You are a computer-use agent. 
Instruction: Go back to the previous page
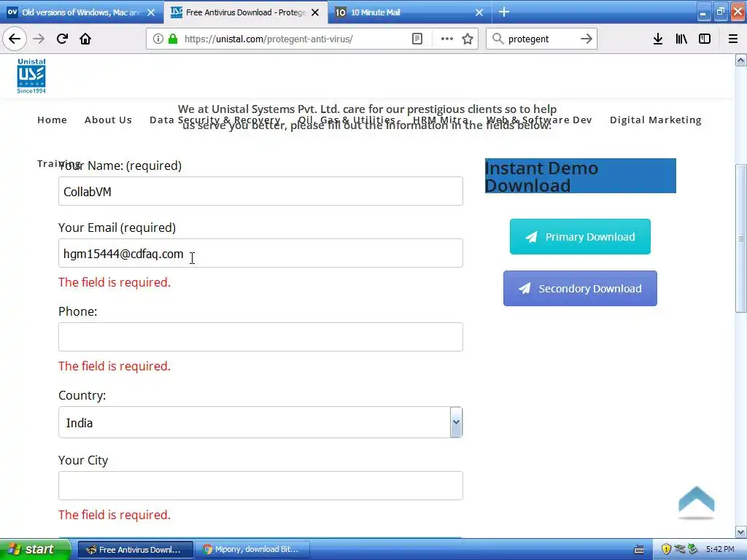(x=15, y=39)
